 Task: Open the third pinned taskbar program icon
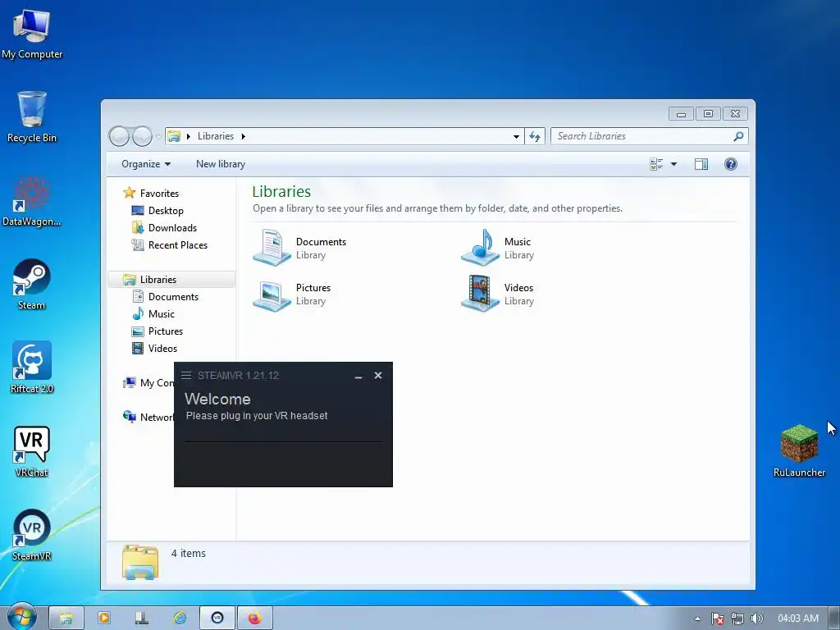[141, 619]
